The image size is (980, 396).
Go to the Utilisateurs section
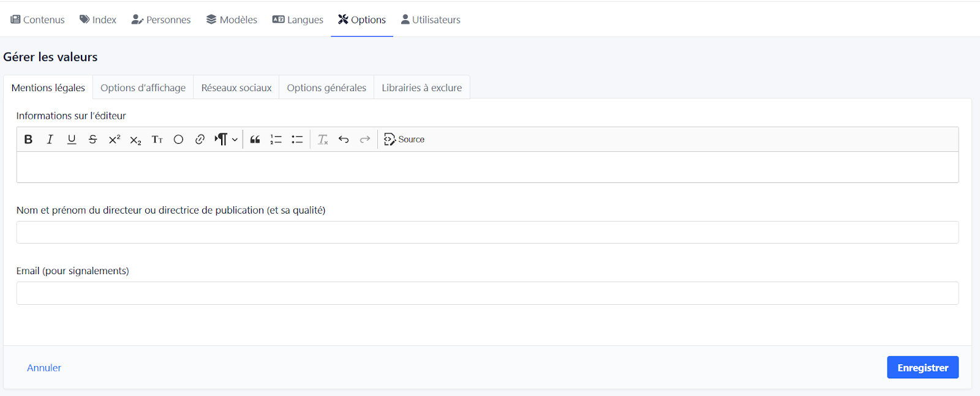(431, 20)
